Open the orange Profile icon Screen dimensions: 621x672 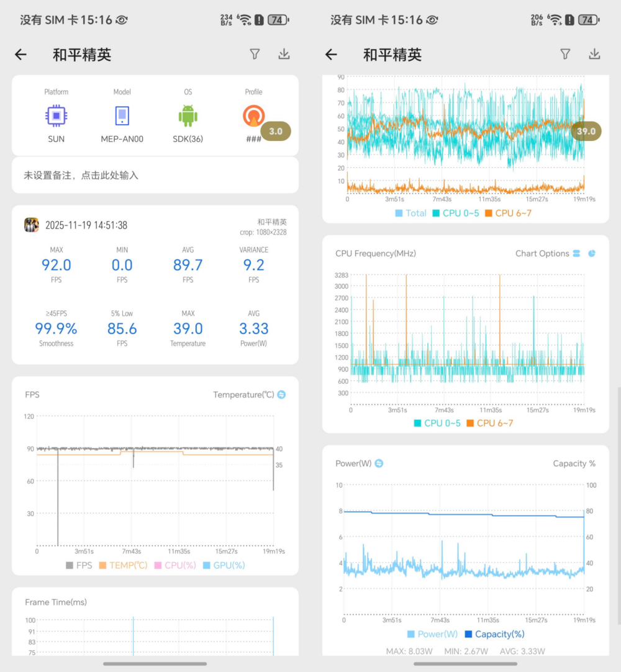[253, 116]
